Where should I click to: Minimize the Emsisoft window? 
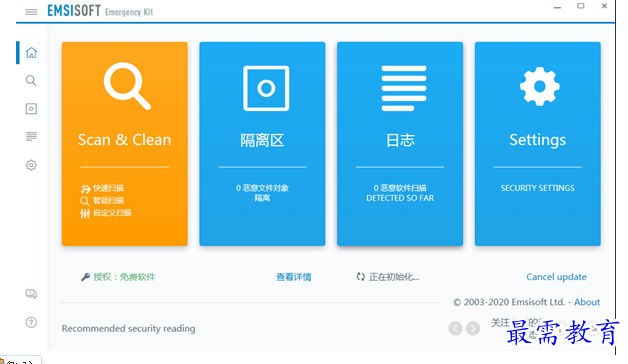click(x=557, y=7)
